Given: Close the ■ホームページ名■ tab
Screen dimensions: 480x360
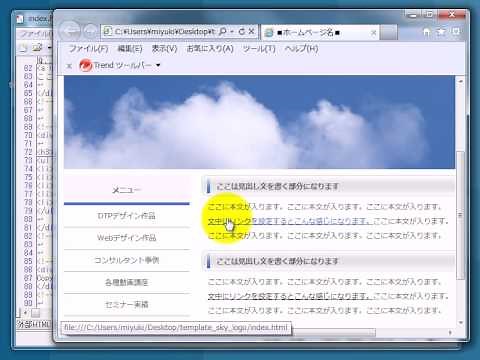Looking at the screenshot, I should 373,33.
